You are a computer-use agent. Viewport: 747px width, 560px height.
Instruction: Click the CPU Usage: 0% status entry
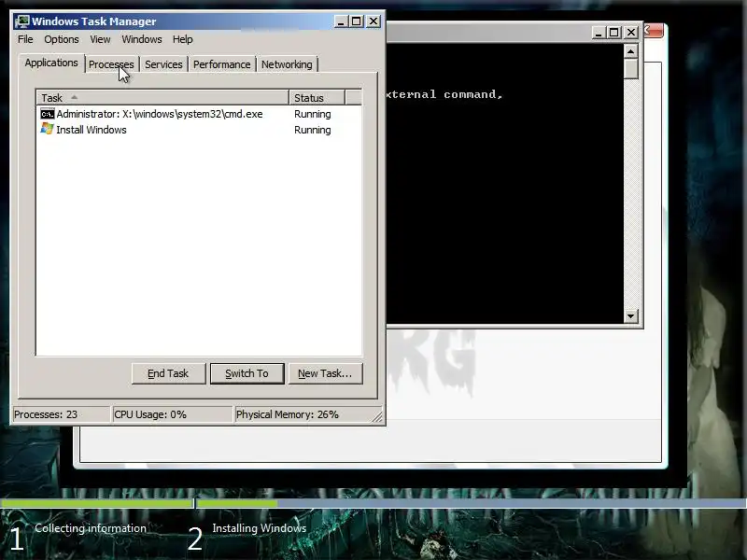pos(172,414)
